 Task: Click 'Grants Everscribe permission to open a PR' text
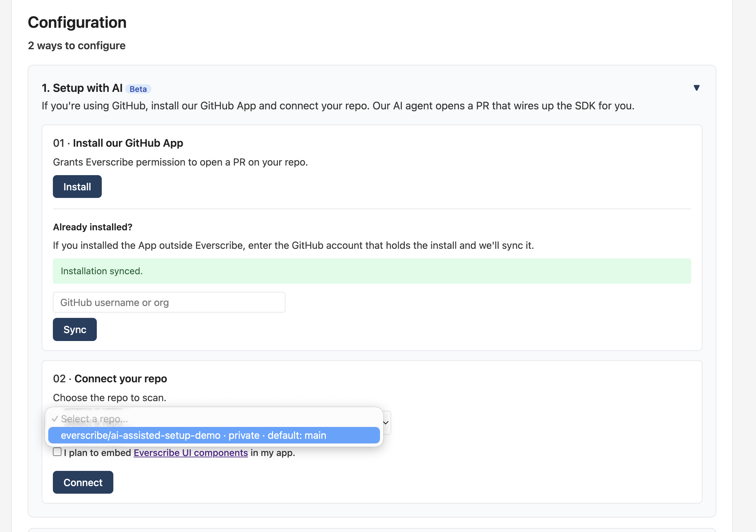[x=180, y=162]
